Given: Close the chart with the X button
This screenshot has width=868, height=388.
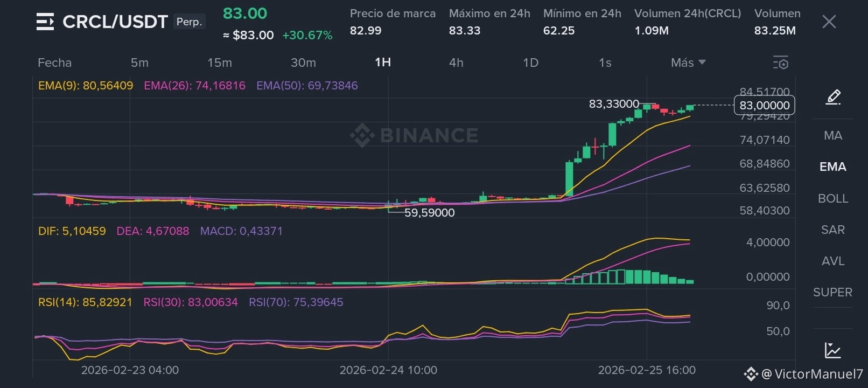Looking at the screenshot, I should point(829,22).
